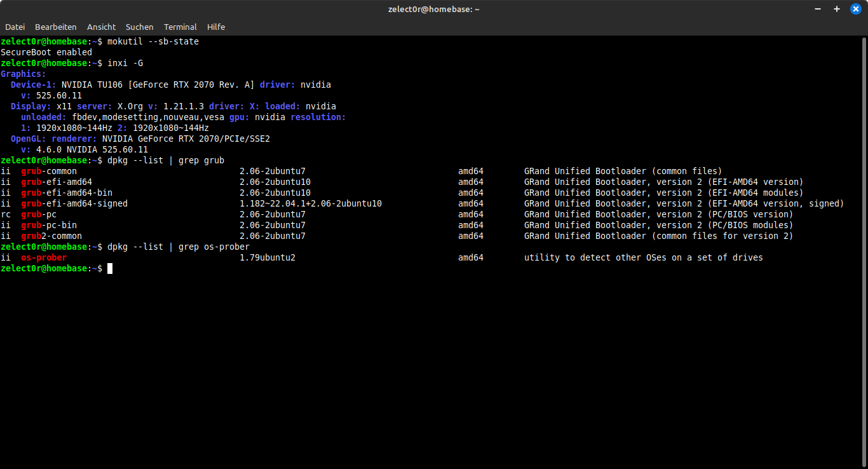Click the 'rc' status of grub-pc row

[x=6, y=214]
